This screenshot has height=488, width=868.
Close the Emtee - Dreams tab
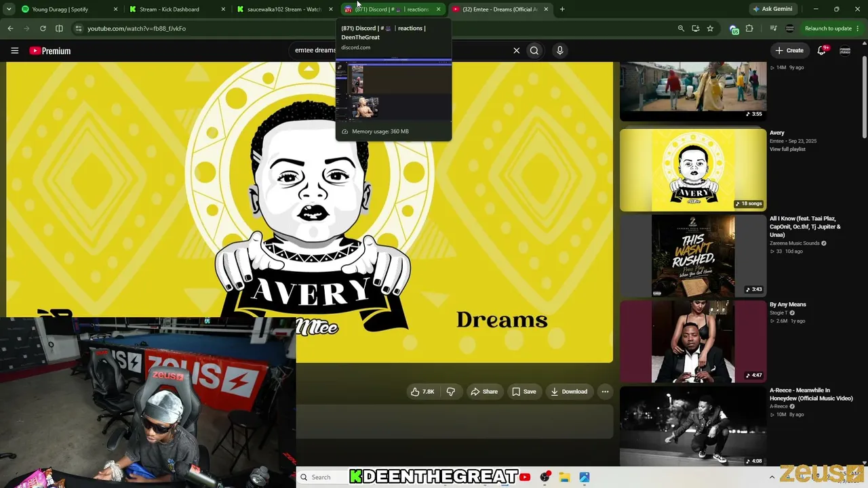click(x=546, y=9)
